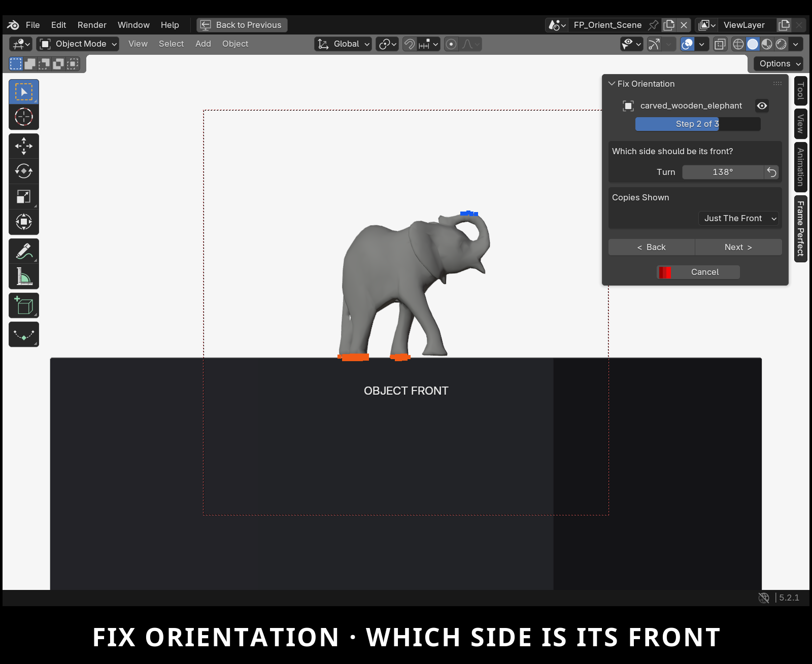
Task: Toggle viewport overlays
Action: point(688,44)
